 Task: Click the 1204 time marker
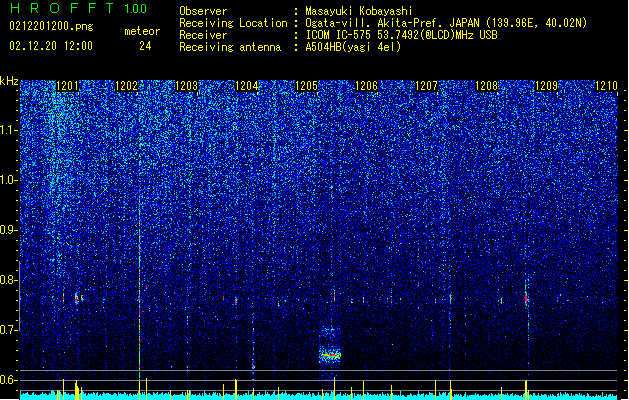[x=246, y=86]
